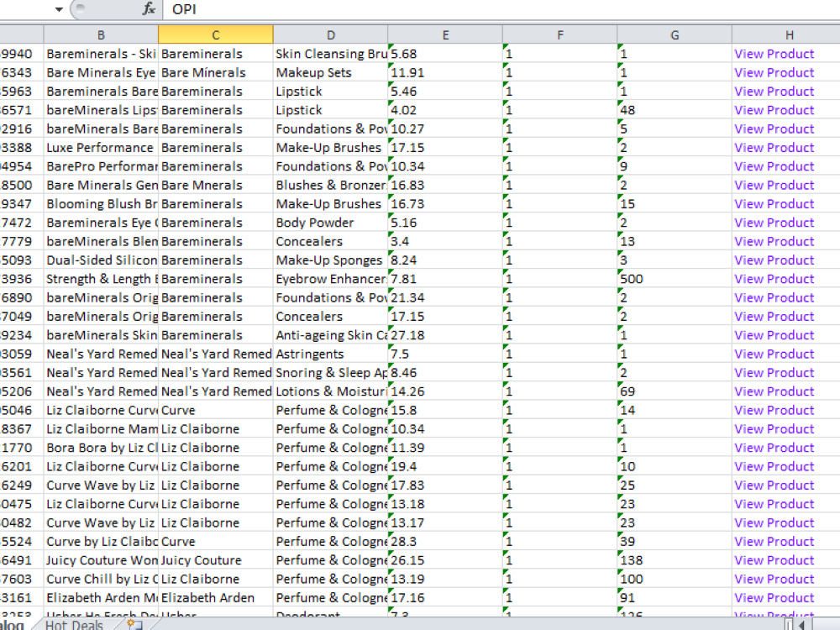This screenshot has width=840, height=630.
Task: Select the 'Curve Chill by Liz' cell
Action: 101,579
